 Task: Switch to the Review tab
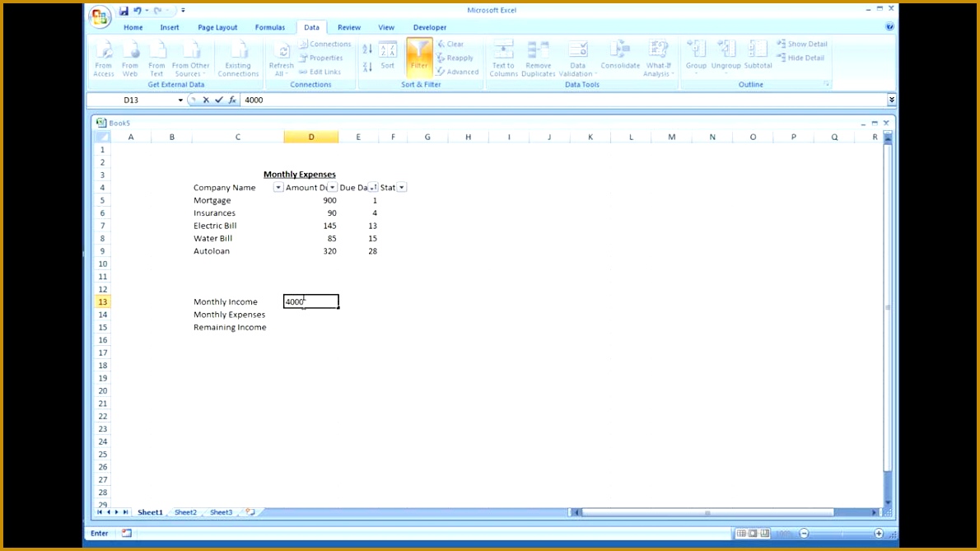click(348, 27)
